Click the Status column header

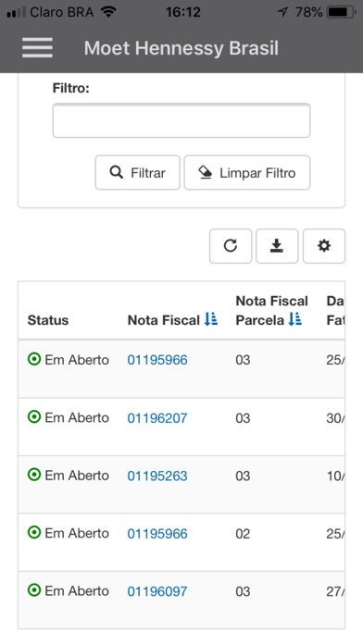point(48,320)
